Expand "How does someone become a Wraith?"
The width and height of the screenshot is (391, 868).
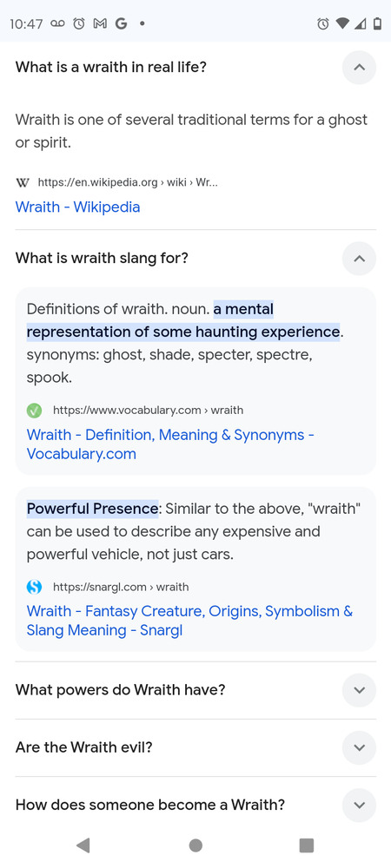(359, 805)
